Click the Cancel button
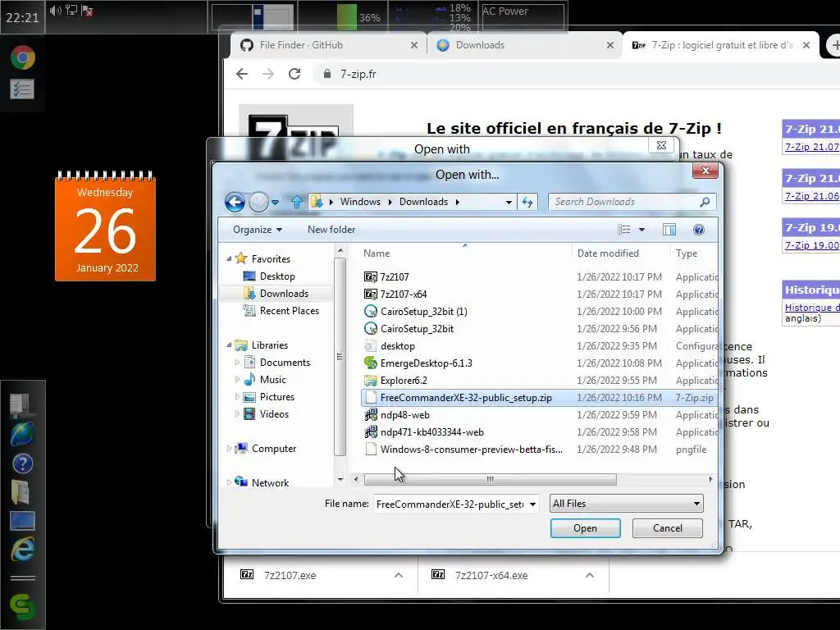840x630 pixels. [x=668, y=528]
